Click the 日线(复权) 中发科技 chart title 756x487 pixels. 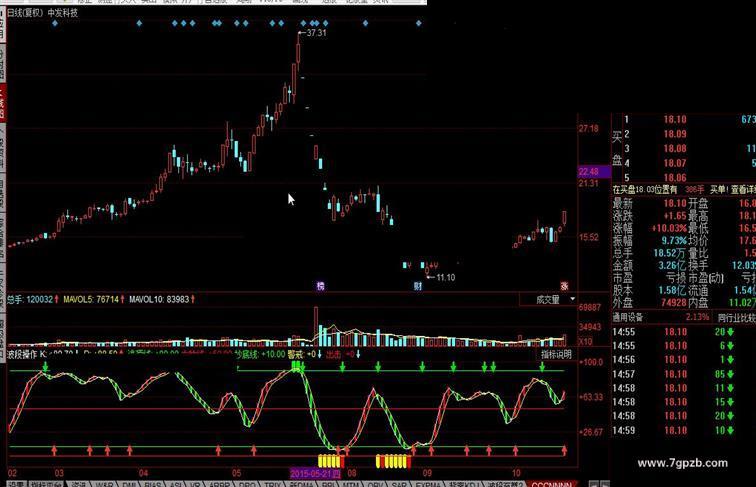pyautogui.click(x=42, y=13)
